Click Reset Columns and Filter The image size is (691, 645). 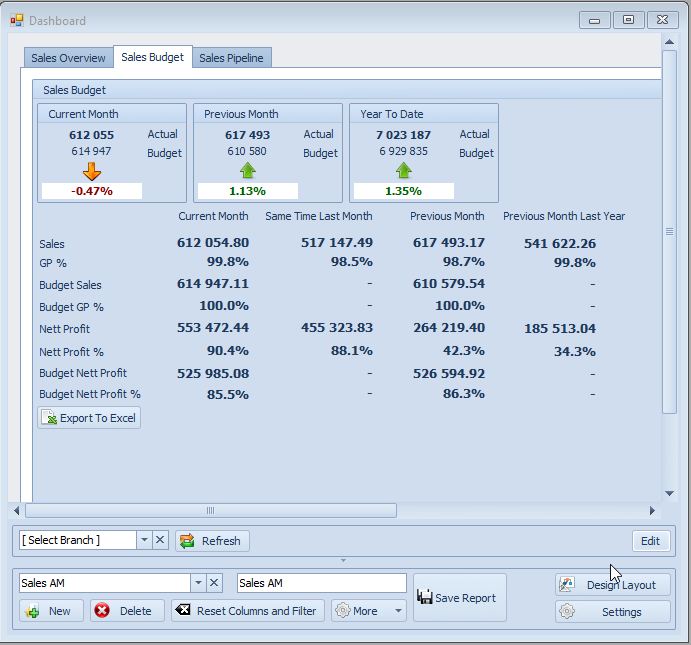tap(248, 611)
